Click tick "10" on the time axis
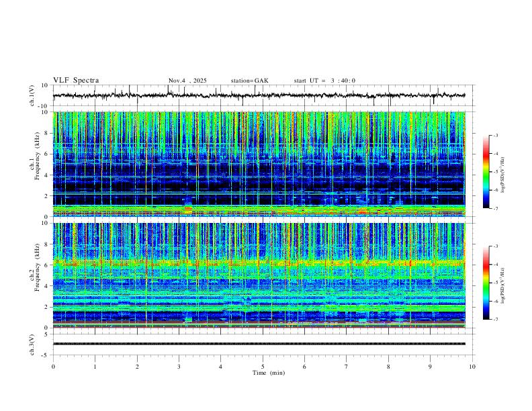 click(472, 367)
